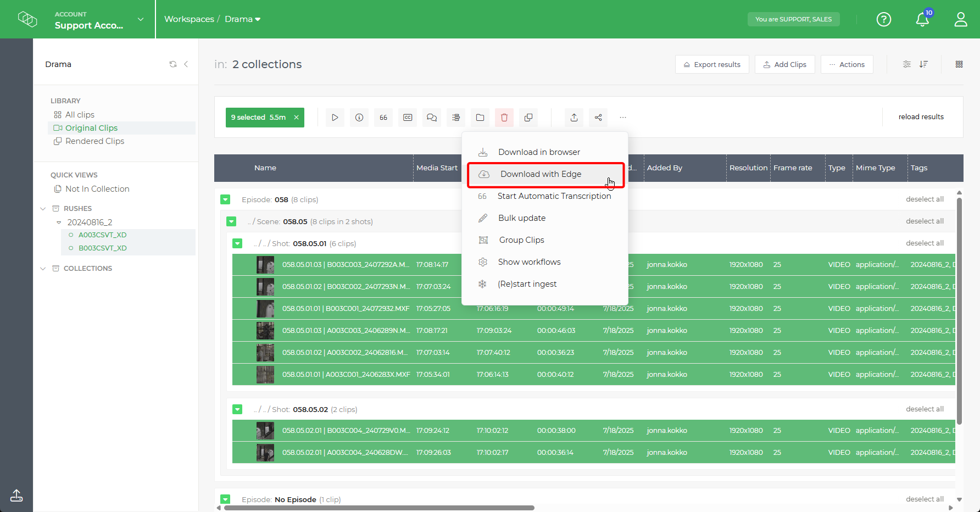Collapse the RUSHES section
980x512 pixels.
[43, 208]
